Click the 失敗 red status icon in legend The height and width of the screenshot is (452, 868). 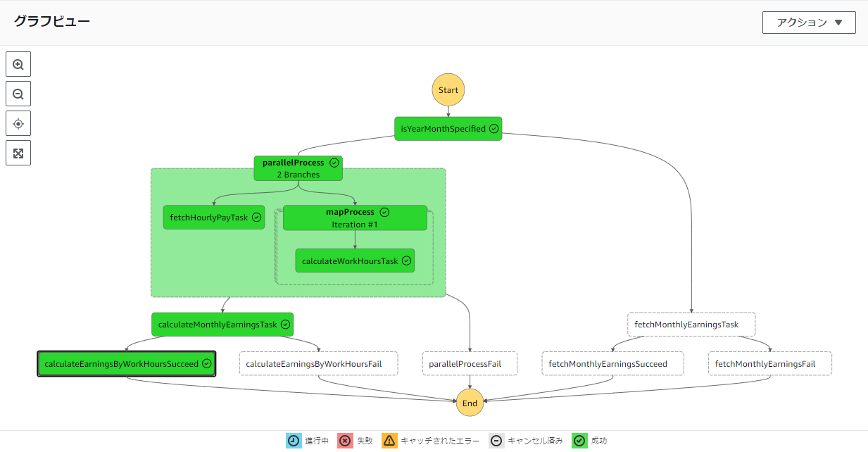click(x=345, y=440)
